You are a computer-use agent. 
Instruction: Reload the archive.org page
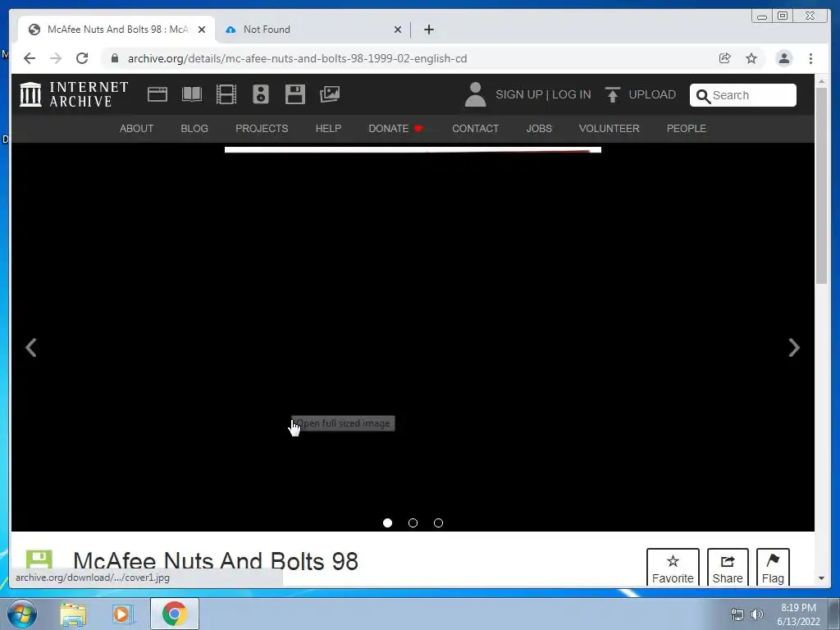pyautogui.click(x=82, y=58)
